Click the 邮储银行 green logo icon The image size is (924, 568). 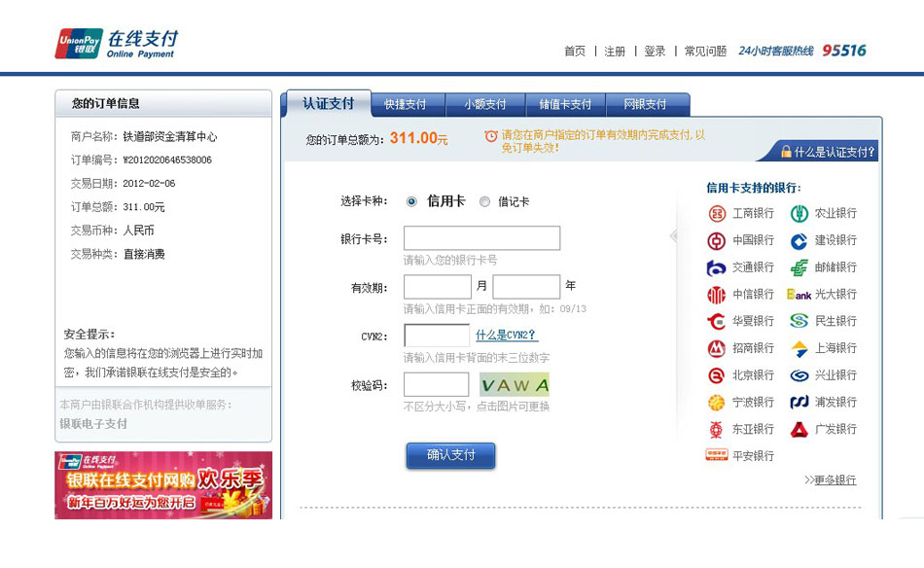[x=800, y=267]
